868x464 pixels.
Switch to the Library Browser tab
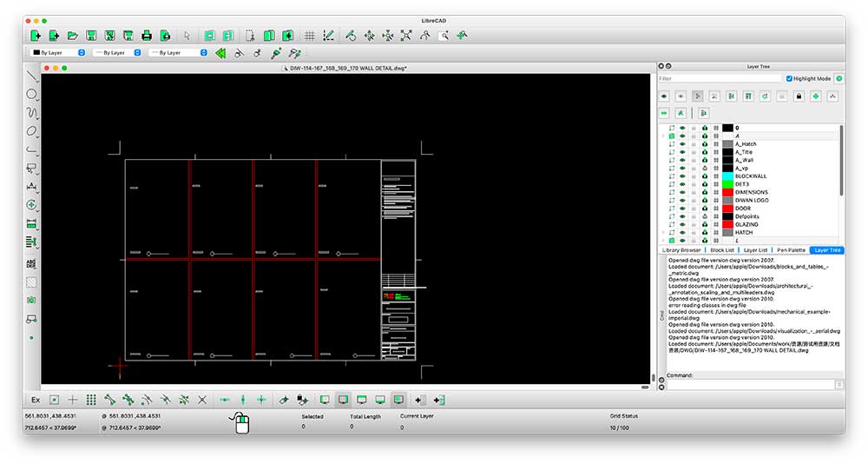click(681, 250)
